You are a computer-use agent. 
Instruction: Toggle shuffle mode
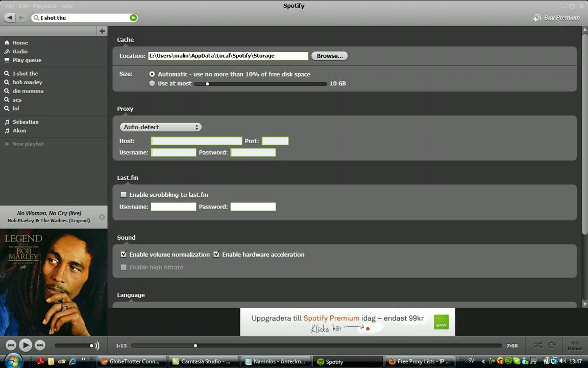(537, 345)
